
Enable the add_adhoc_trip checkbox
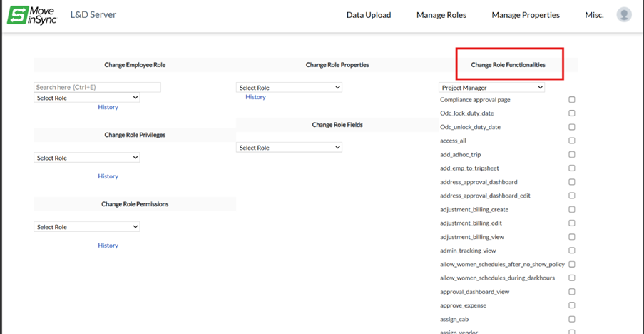pos(572,154)
